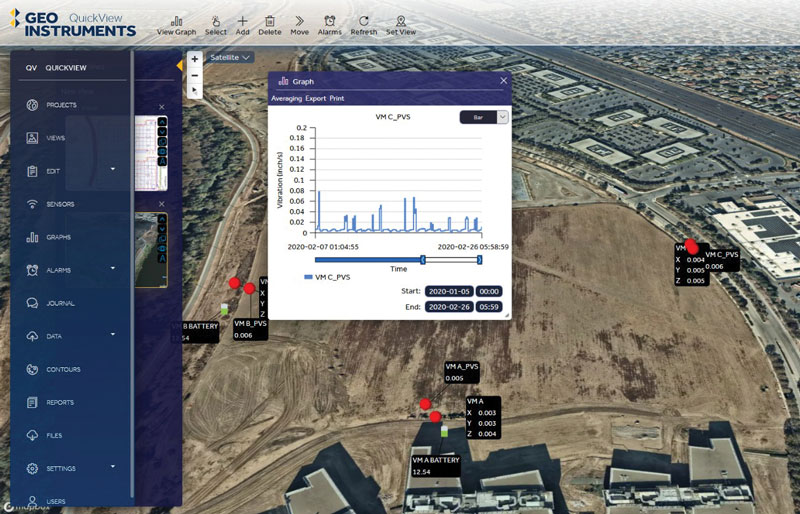Open Alarms from the top toolbar
Screen dimensions: 800x514
pos(329,25)
